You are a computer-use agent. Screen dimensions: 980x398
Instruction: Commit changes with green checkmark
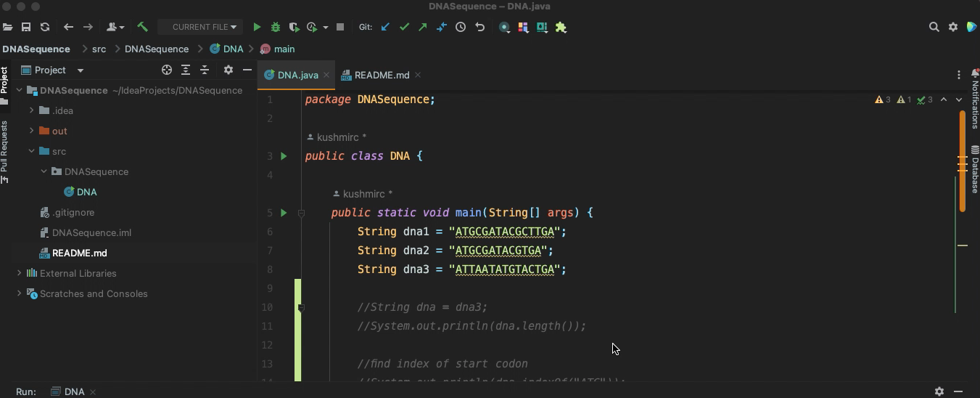[x=405, y=27]
